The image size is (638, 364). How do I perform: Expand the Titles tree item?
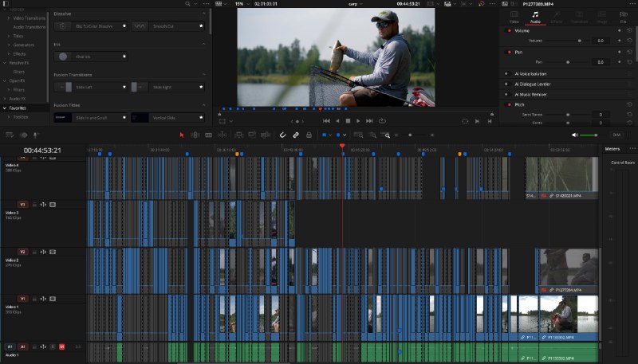(9, 36)
